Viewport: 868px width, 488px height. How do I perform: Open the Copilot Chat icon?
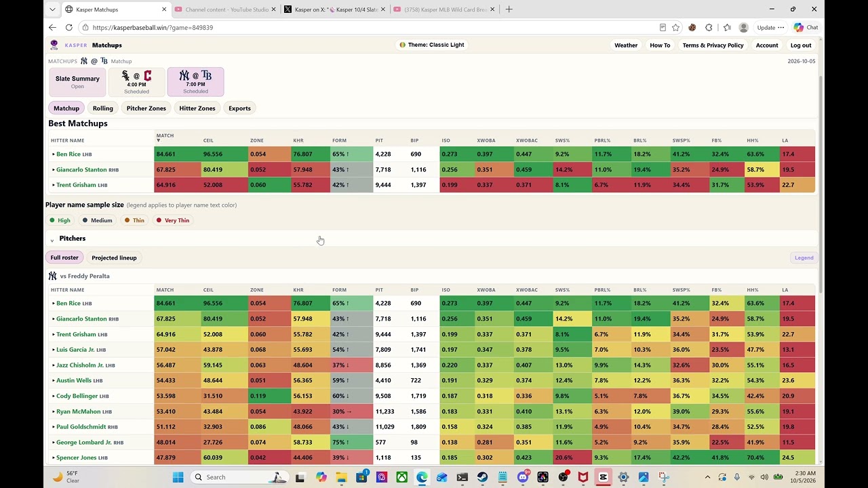click(x=806, y=27)
